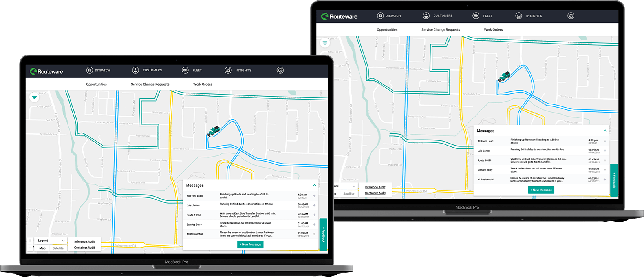Switch to Satellite view on left laptop
The height and width of the screenshot is (277, 644).
coord(58,248)
